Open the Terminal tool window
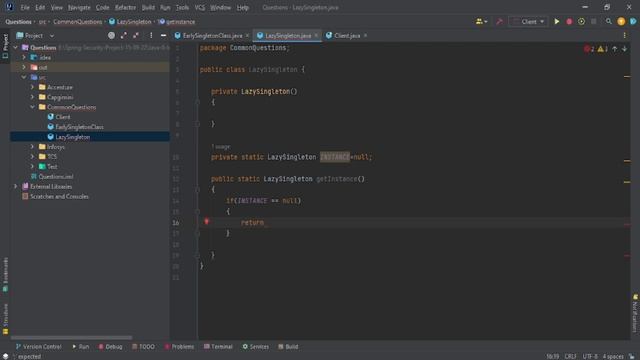This screenshot has height=360, width=640. (x=218, y=347)
